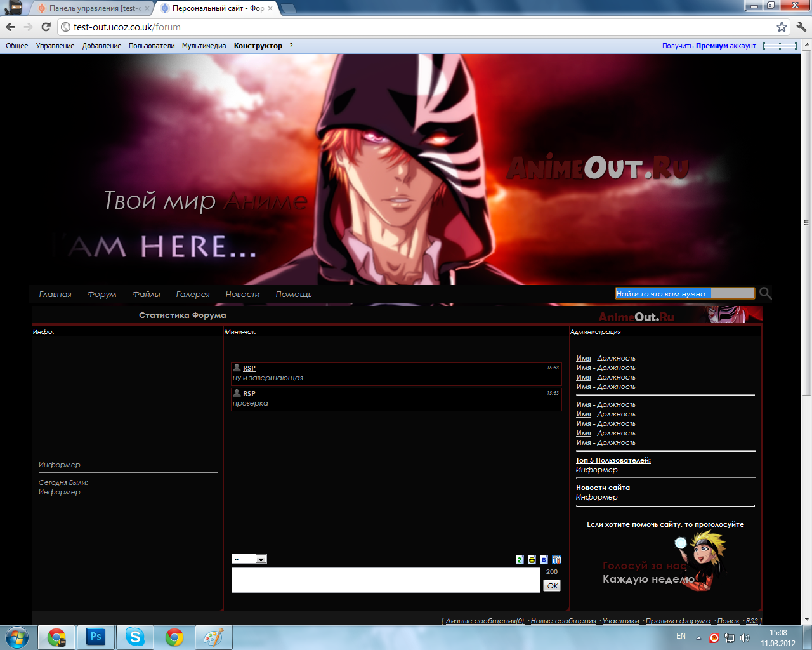Refresh the mini-chat messages
This screenshot has width=812, height=650.
click(x=520, y=559)
